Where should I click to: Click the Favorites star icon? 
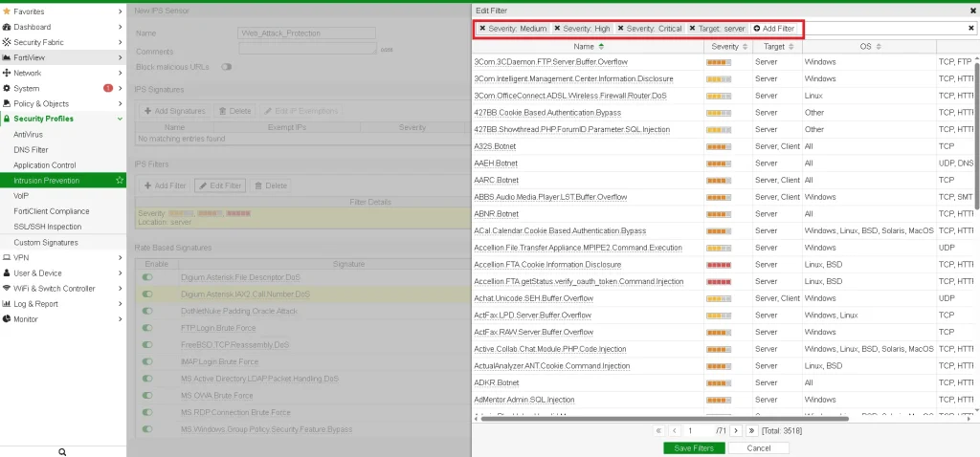click(7, 11)
